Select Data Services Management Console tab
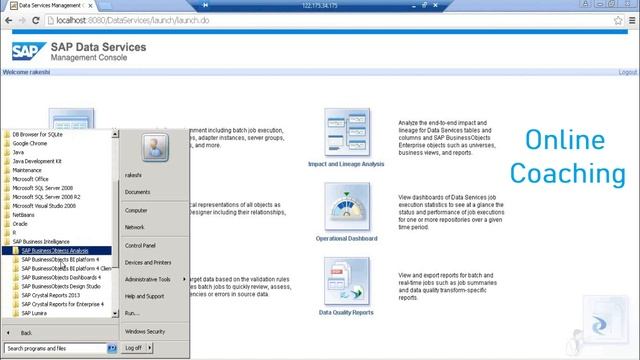 51,6
